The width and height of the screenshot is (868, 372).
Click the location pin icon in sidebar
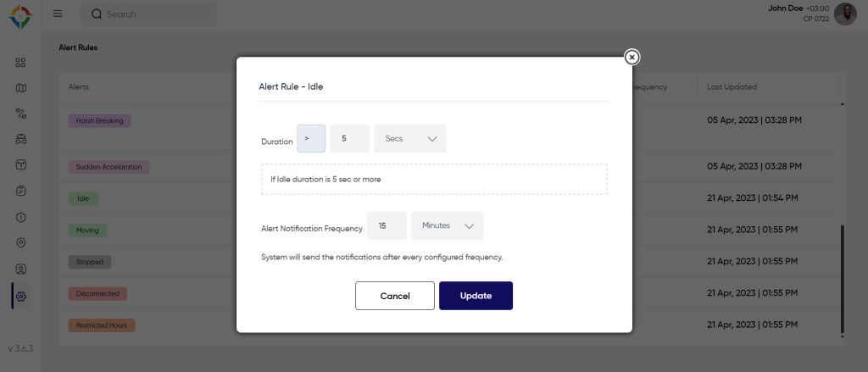pos(21,243)
